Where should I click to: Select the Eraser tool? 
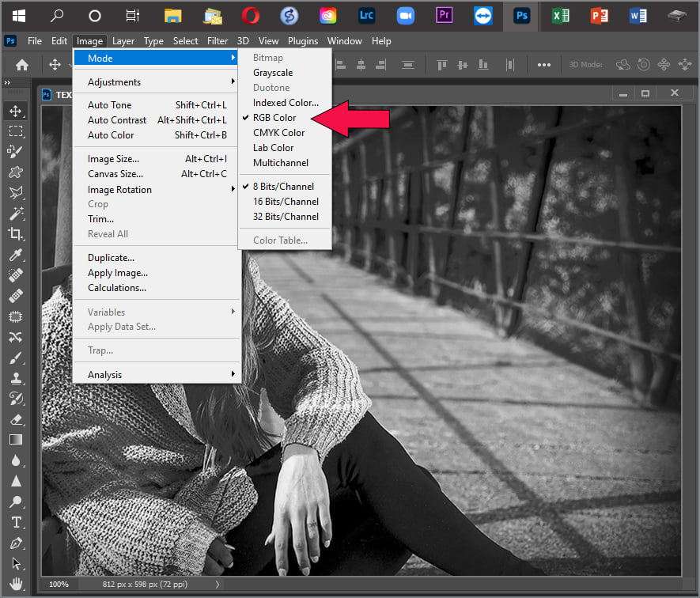(x=16, y=419)
